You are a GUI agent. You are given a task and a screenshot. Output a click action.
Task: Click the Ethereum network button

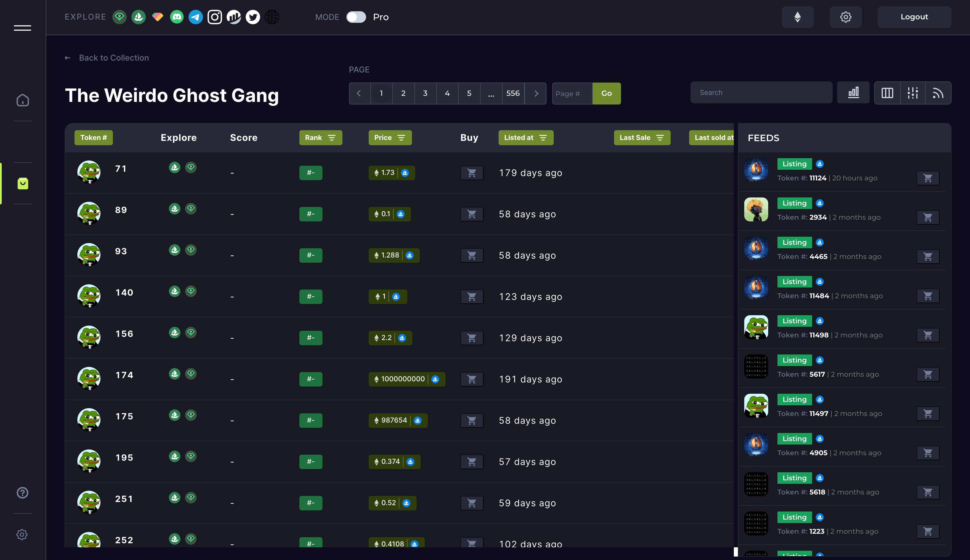click(798, 17)
